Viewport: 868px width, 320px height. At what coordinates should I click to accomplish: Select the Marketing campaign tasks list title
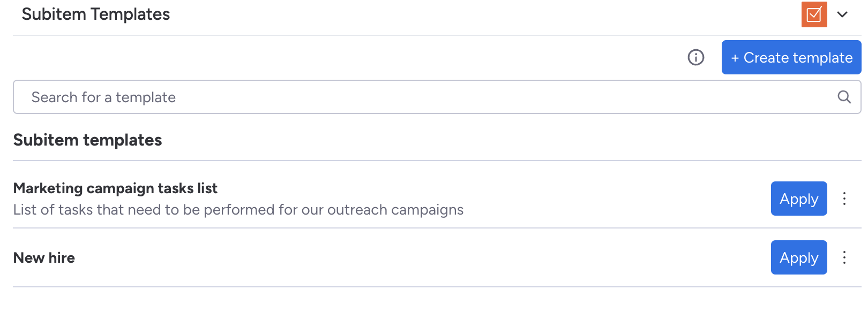pos(115,188)
